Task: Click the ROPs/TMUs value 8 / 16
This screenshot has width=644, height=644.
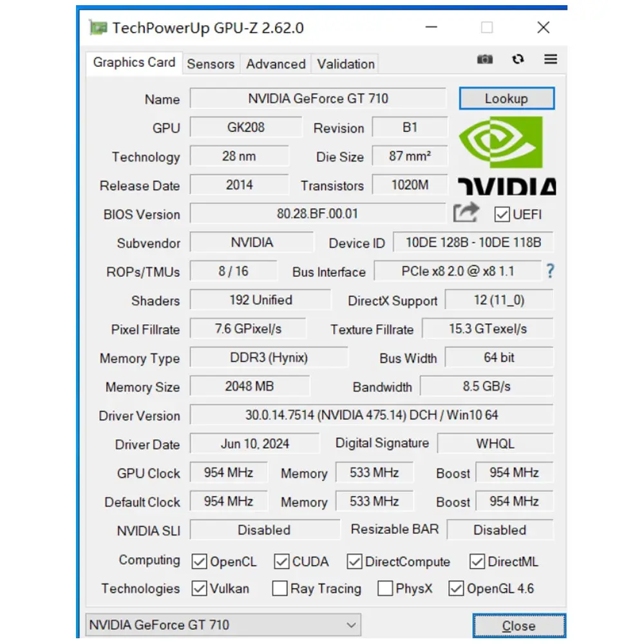Action: tap(233, 271)
